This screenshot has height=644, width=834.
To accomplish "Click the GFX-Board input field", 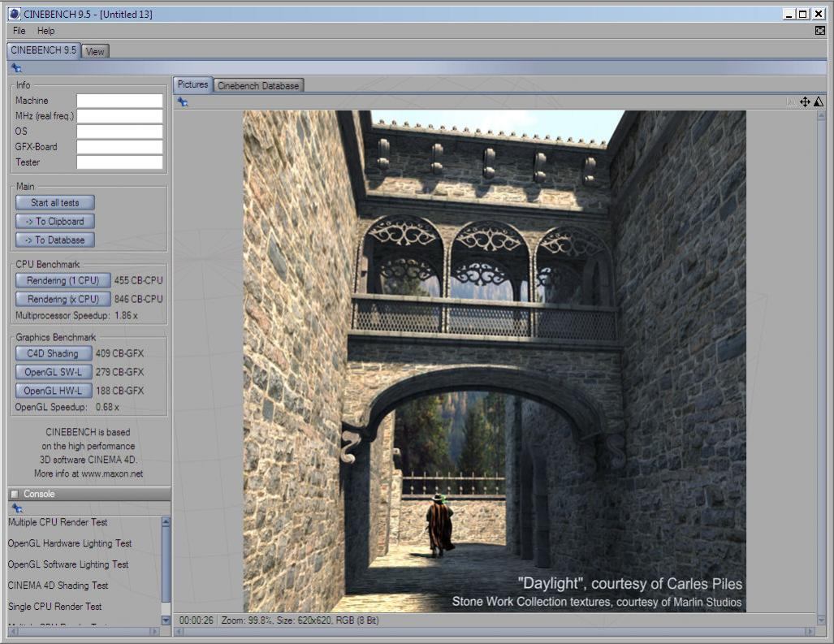I will (119, 147).
